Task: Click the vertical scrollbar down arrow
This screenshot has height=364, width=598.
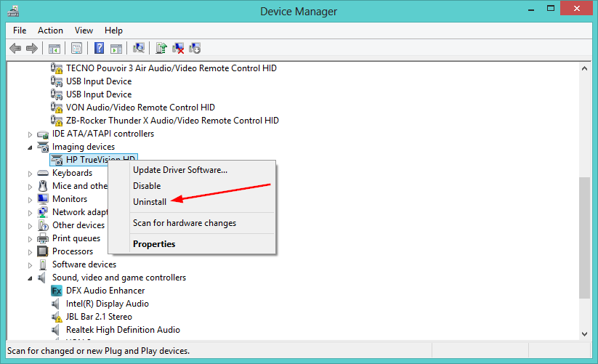Action: coord(584,334)
